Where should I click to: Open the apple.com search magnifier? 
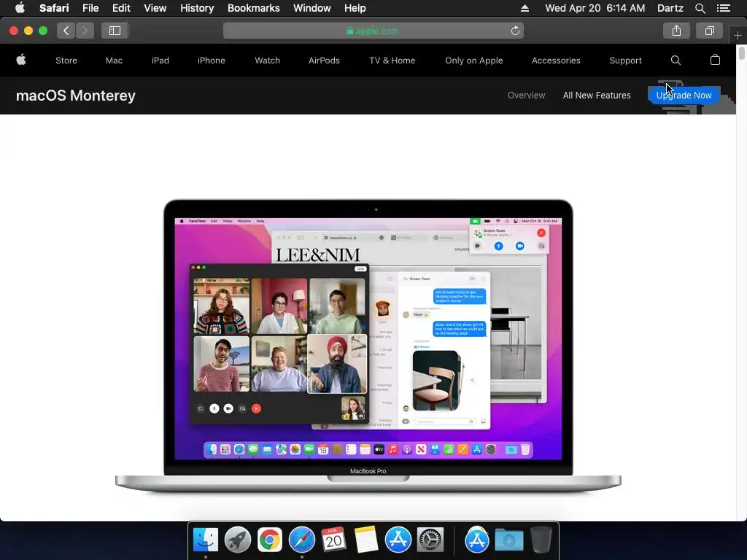coord(676,61)
